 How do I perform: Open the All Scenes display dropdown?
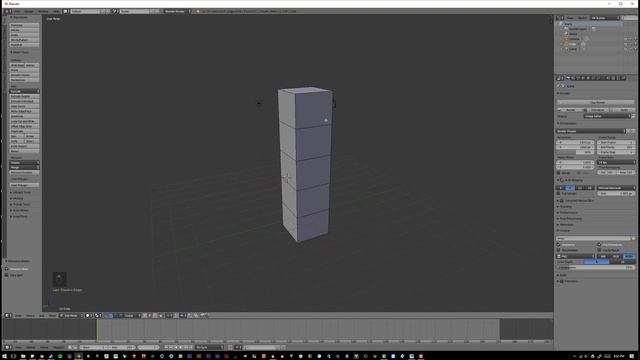click(x=605, y=18)
